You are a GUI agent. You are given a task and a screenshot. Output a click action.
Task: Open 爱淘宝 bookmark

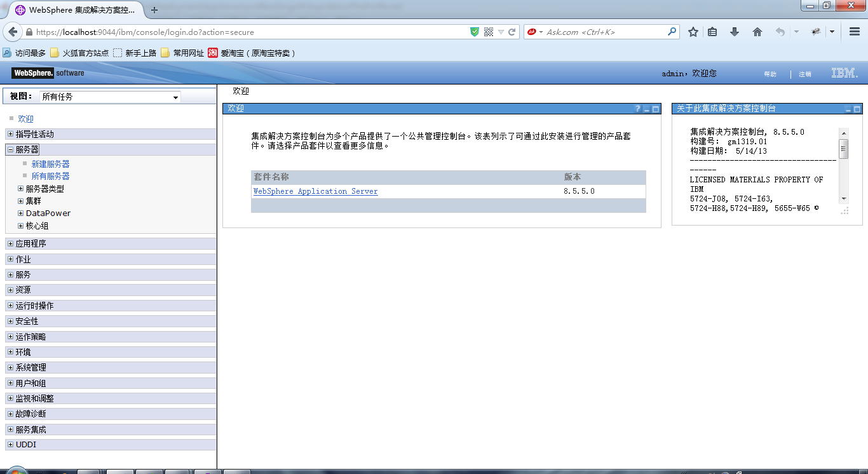(x=251, y=53)
